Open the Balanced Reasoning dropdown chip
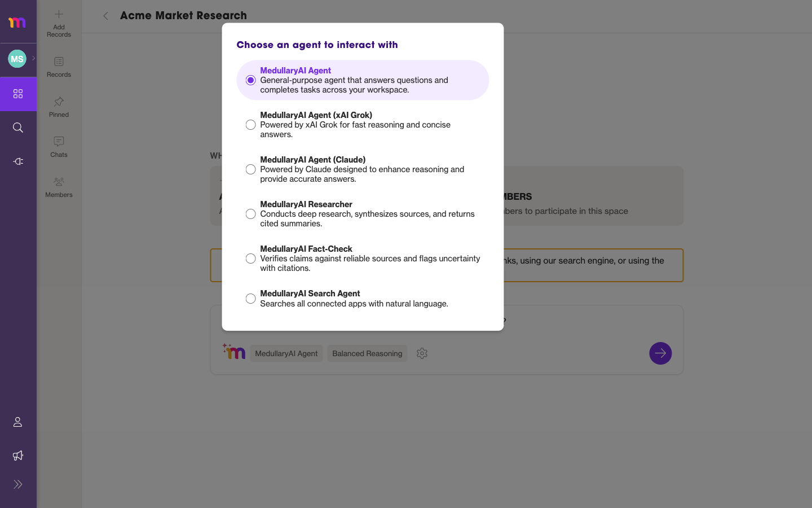The height and width of the screenshot is (508, 812). point(367,353)
